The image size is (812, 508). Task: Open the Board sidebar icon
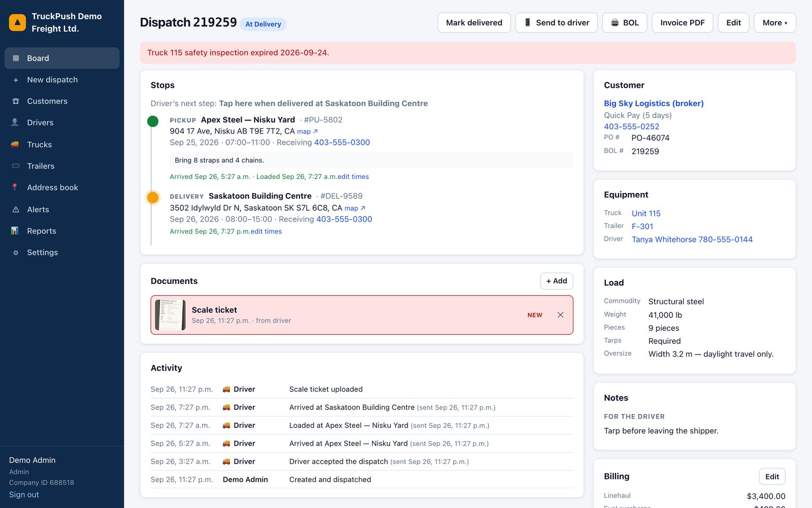(x=16, y=58)
